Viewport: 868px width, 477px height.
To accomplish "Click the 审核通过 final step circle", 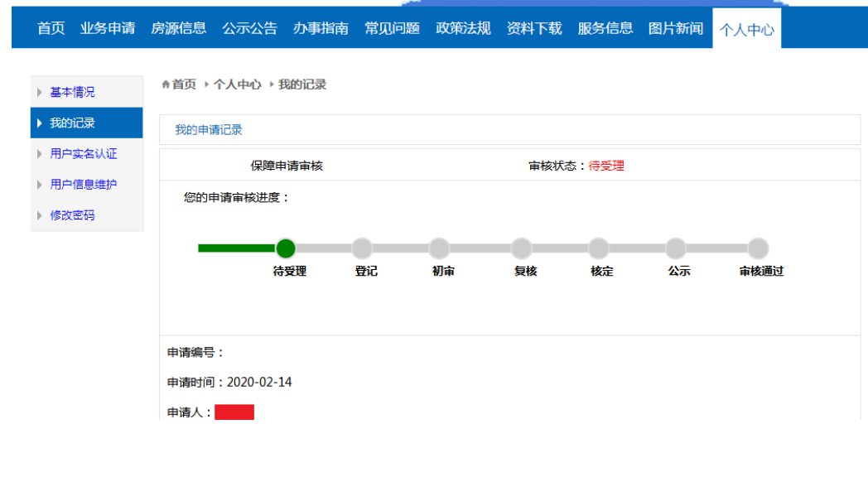I will point(758,248).
